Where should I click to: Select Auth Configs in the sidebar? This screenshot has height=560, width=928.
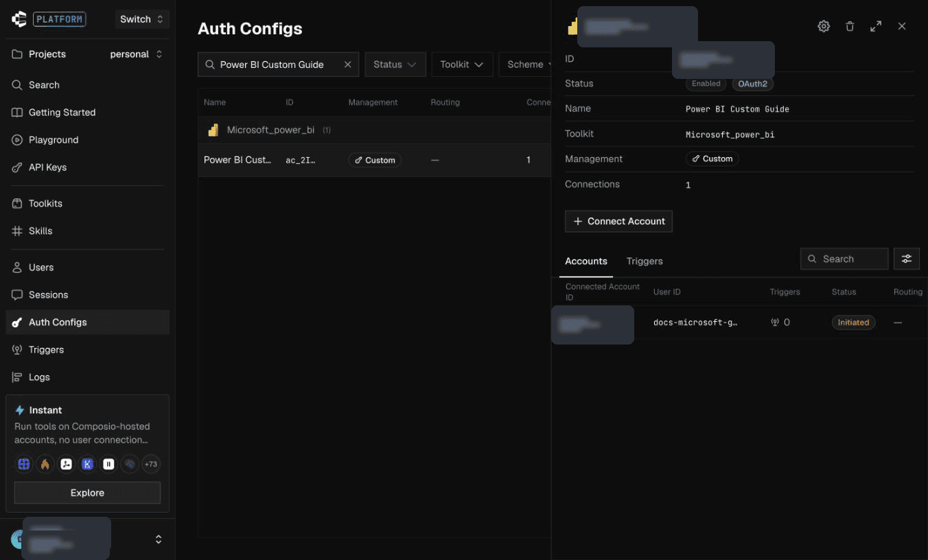click(x=88, y=323)
